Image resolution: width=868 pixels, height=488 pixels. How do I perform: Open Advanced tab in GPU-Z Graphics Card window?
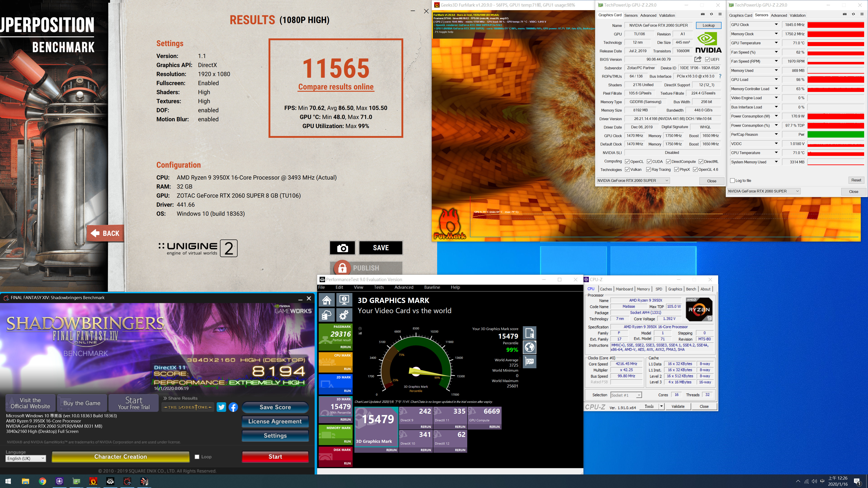tap(648, 15)
